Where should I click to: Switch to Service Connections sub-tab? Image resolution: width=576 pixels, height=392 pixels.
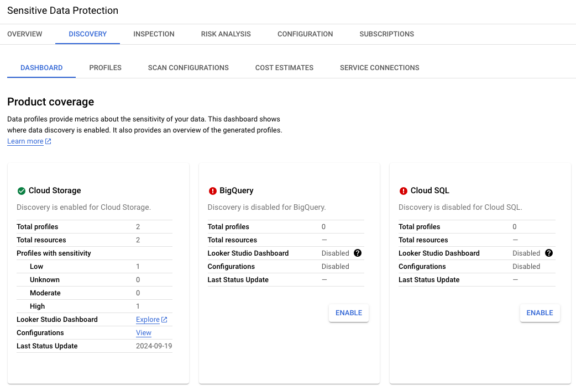379,68
